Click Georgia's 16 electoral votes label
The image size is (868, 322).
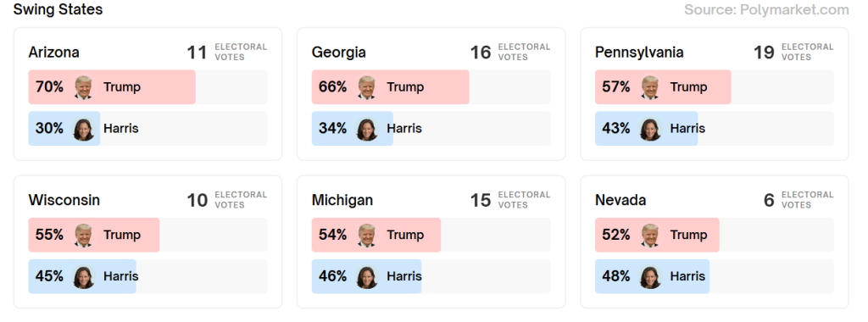click(x=509, y=52)
